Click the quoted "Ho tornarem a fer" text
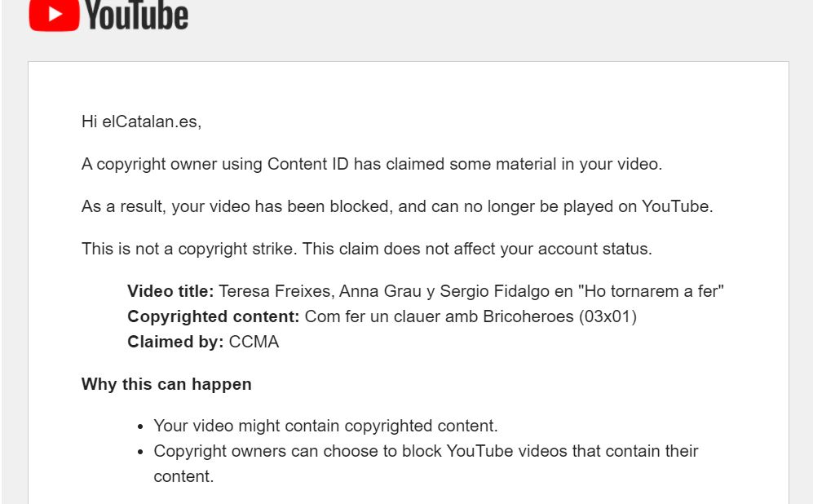The width and height of the screenshot is (813, 504). (x=653, y=291)
